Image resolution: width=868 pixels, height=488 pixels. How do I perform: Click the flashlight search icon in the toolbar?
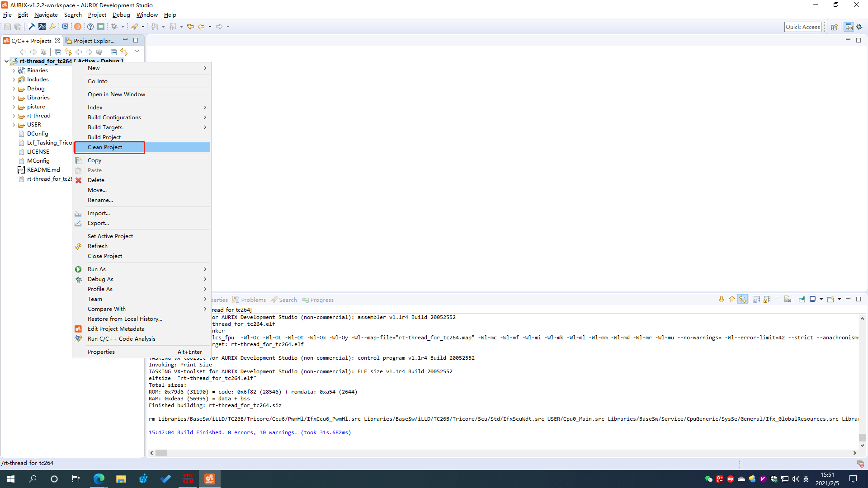point(135,27)
